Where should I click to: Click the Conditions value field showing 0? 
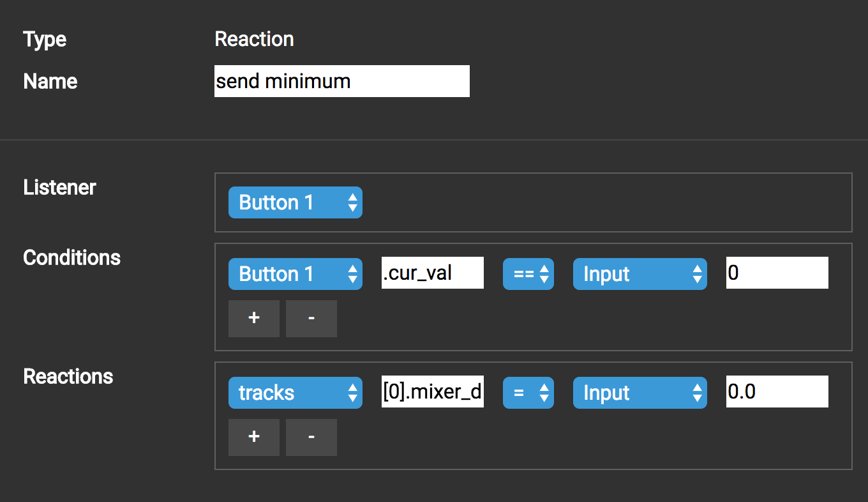click(777, 273)
